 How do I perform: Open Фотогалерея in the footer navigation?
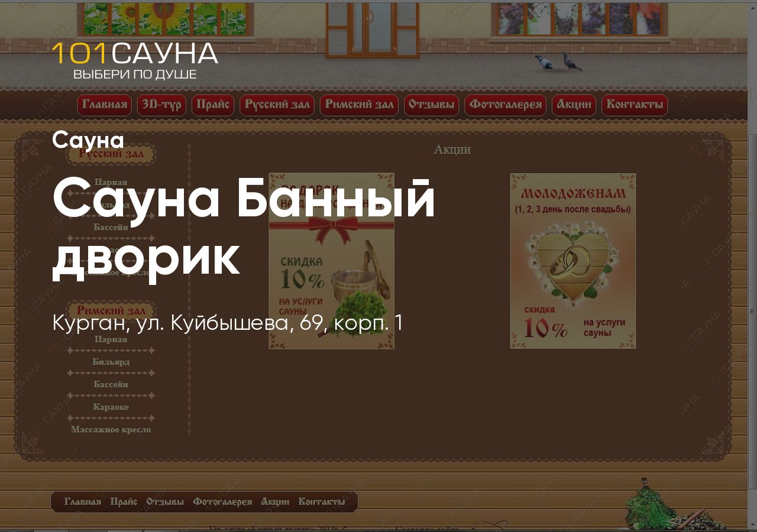pos(222,502)
